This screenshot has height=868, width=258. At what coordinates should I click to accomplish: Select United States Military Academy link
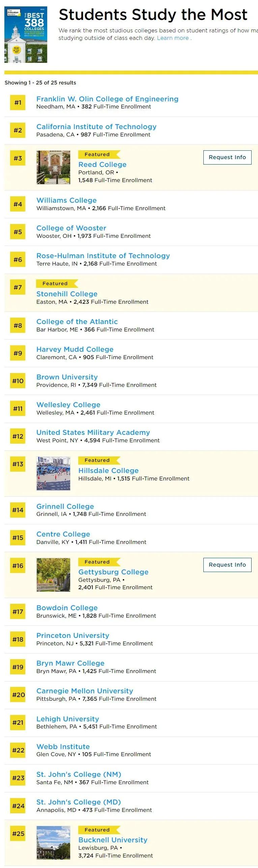click(93, 432)
